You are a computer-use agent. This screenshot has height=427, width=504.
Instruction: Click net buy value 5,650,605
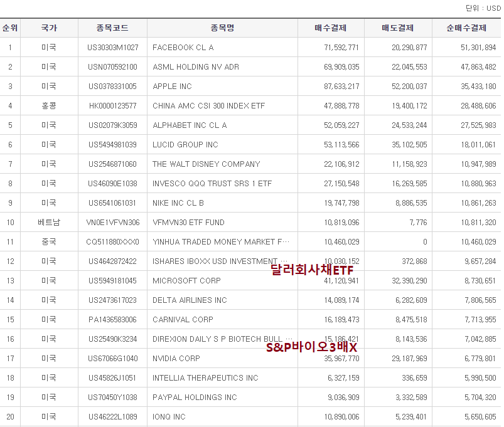[480, 416]
